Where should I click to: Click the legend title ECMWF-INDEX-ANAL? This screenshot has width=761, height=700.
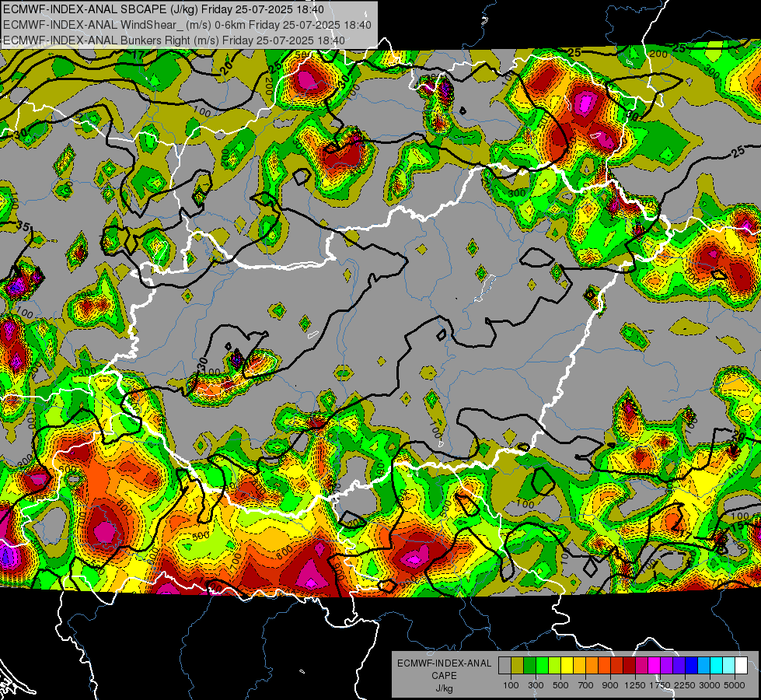444,663
